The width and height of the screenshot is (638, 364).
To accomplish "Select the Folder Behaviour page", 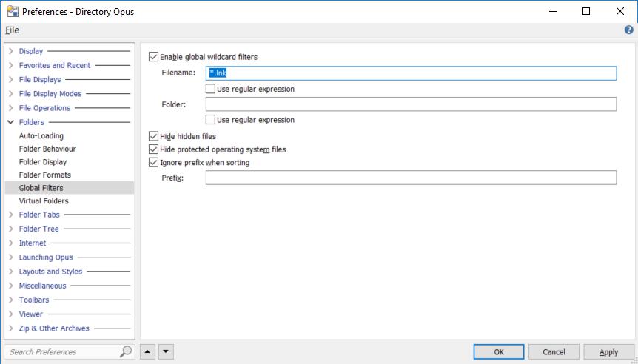I will click(47, 149).
